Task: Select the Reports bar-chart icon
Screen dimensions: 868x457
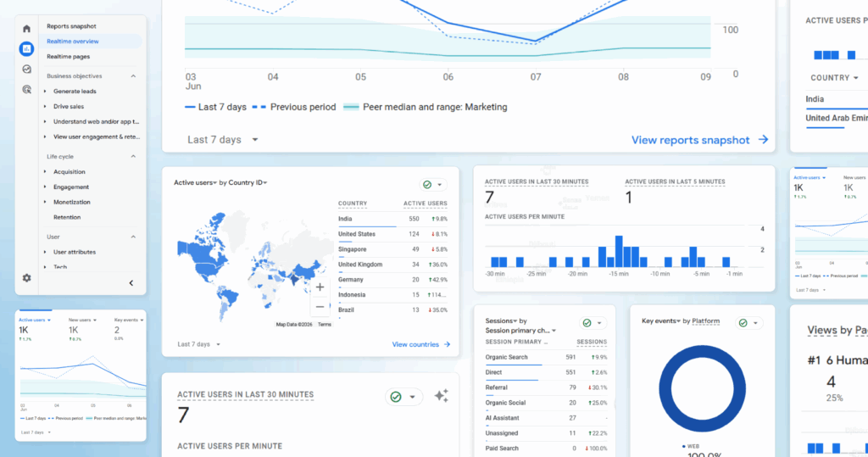Action: (26, 48)
